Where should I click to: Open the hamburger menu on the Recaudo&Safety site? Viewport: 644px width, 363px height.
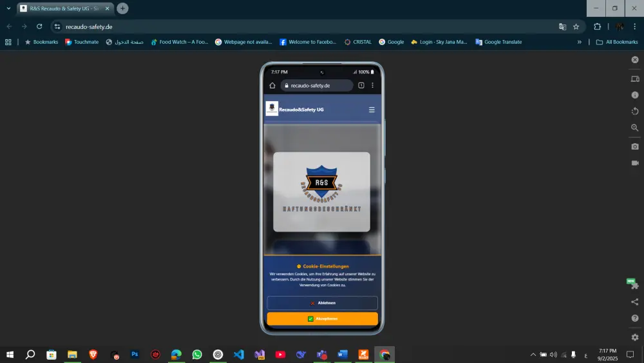[372, 110]
